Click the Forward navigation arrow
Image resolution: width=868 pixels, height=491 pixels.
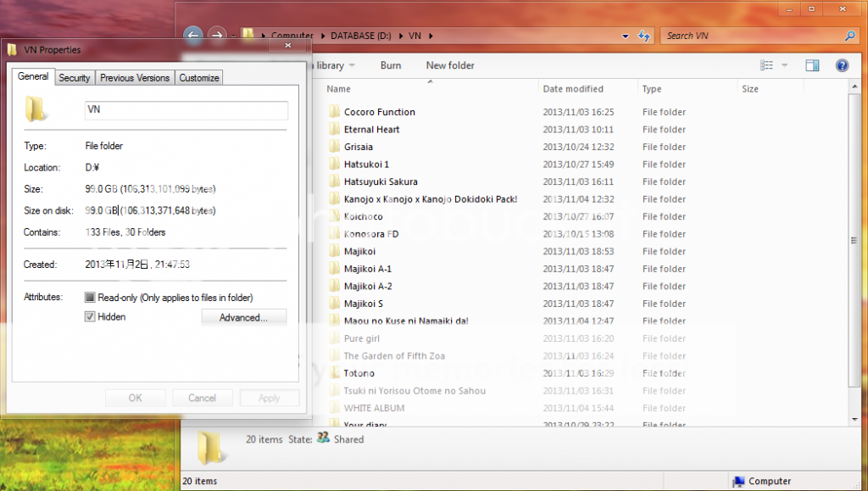(217, 36)
